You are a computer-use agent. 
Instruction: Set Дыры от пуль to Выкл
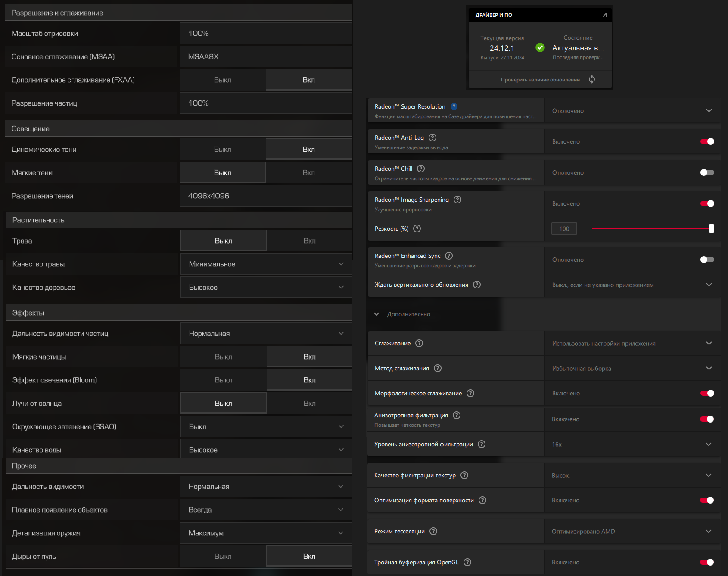[x=223, y=556]
